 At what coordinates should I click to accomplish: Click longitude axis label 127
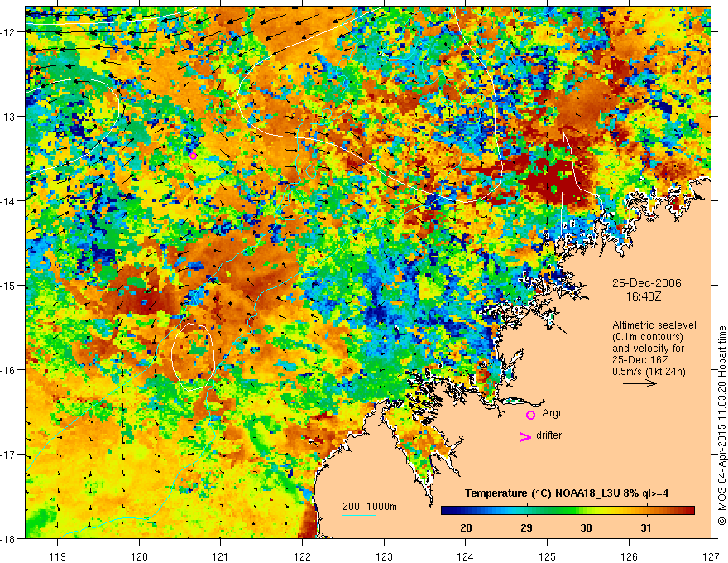point(711,556)
